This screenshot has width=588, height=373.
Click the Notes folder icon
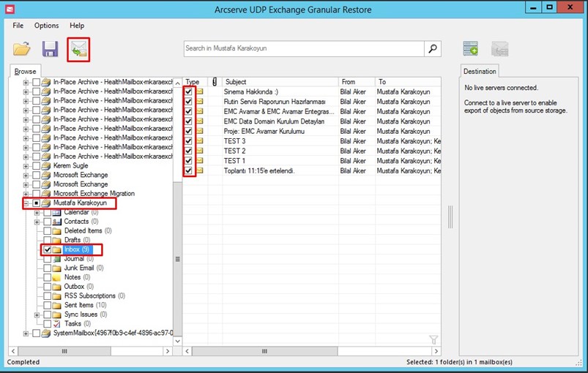pos(56,277)
